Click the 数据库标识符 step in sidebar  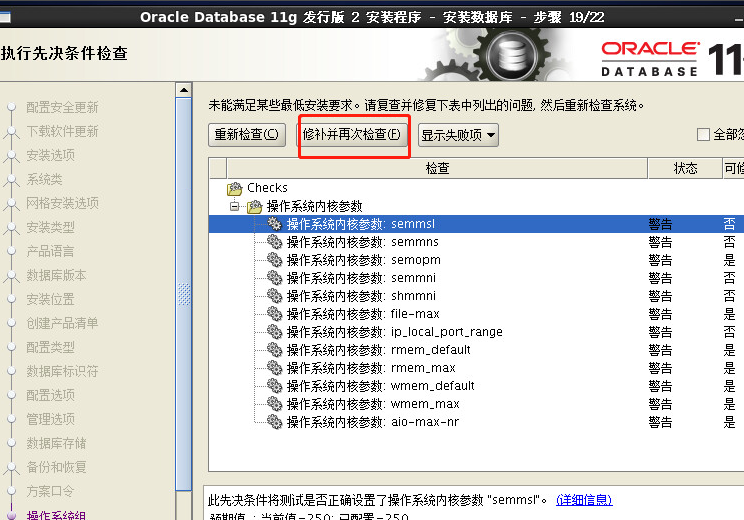click(x=62, y=371)
